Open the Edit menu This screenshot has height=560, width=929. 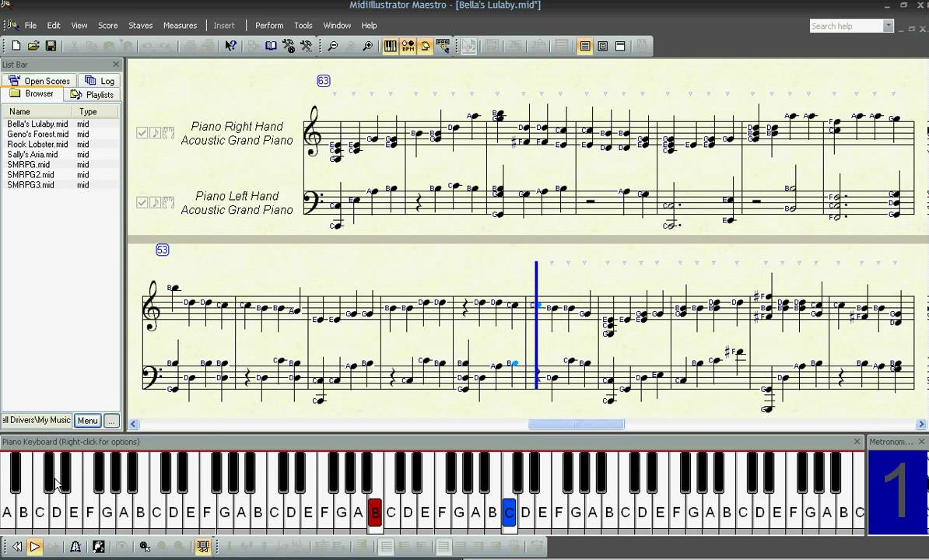(x=54, y=26)
